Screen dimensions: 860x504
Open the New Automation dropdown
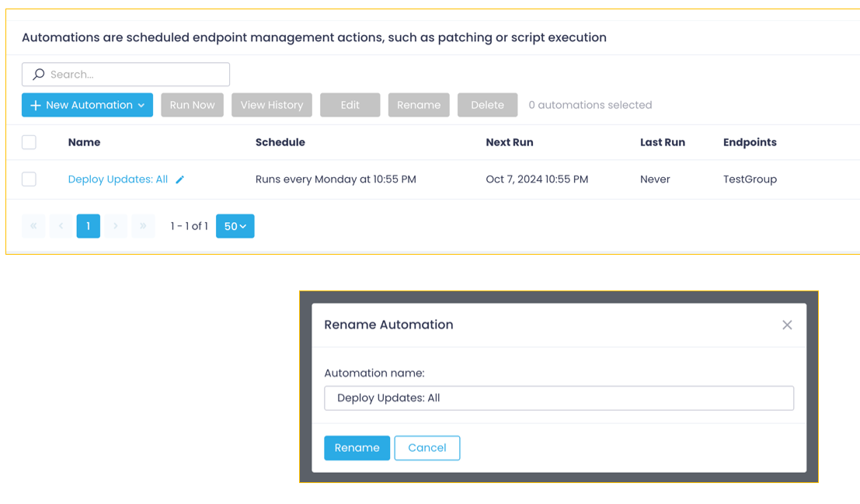click(87, 105)
